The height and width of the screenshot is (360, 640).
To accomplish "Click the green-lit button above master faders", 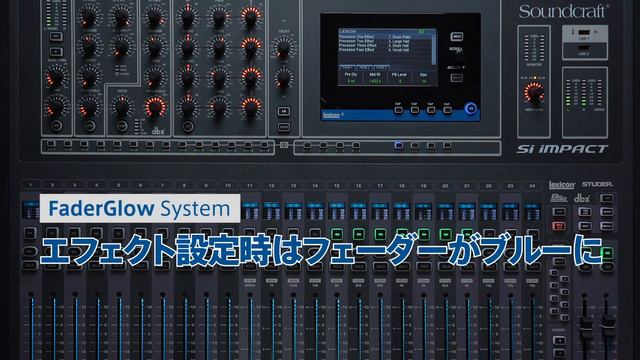I will (607, 253).
